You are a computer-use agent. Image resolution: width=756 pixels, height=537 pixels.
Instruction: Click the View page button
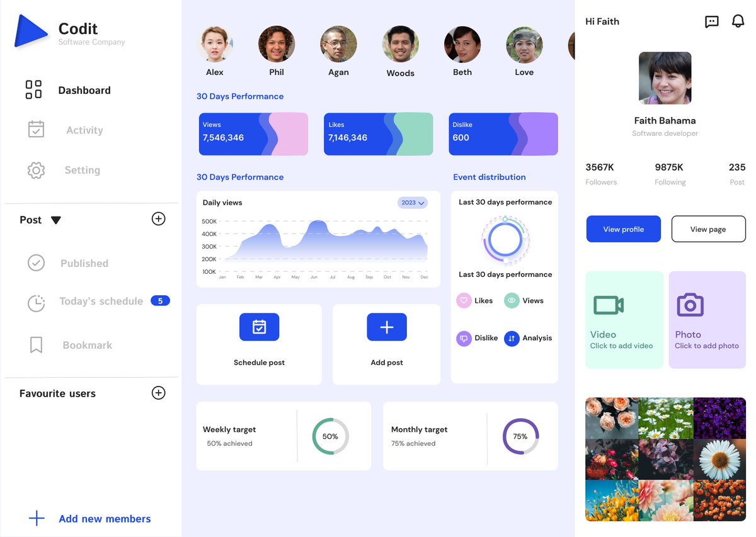coord(708,229)
